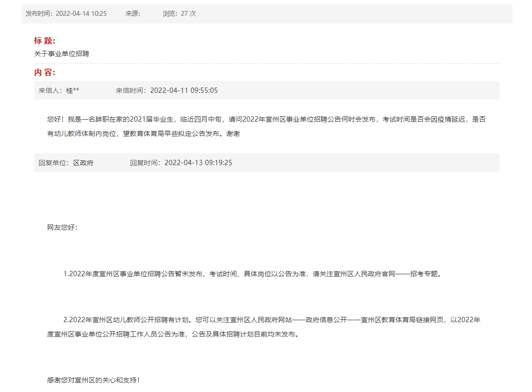This screenshot has height=392, width=532.
Task: Click the '来源:' source label
Action: pos(133,13)
